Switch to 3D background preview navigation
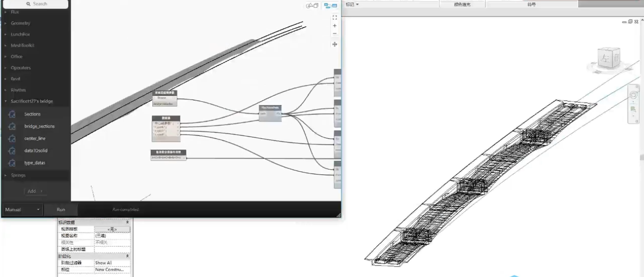 313,5
